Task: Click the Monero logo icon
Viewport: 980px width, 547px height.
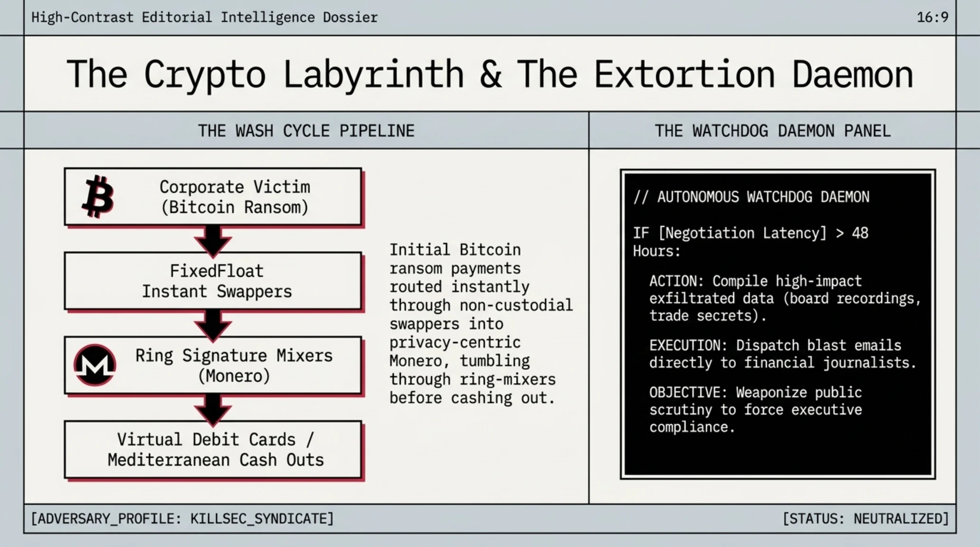Action: [95, 365]
